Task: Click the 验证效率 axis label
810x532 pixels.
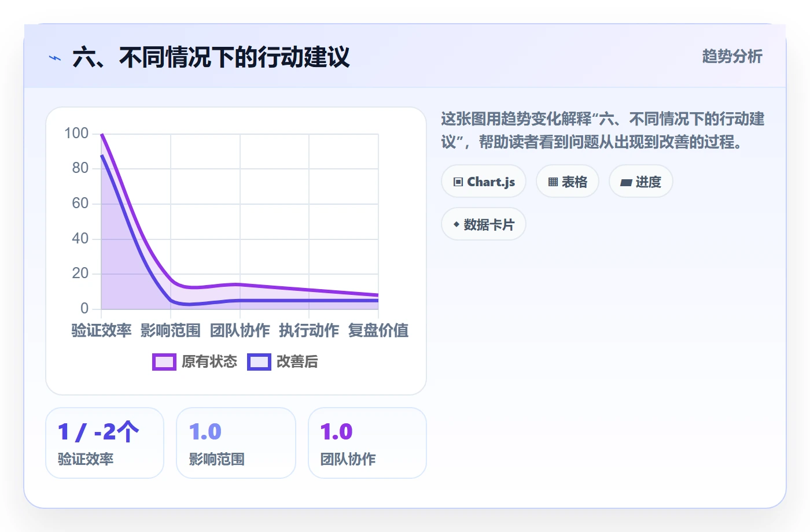Action: (101, 331)
